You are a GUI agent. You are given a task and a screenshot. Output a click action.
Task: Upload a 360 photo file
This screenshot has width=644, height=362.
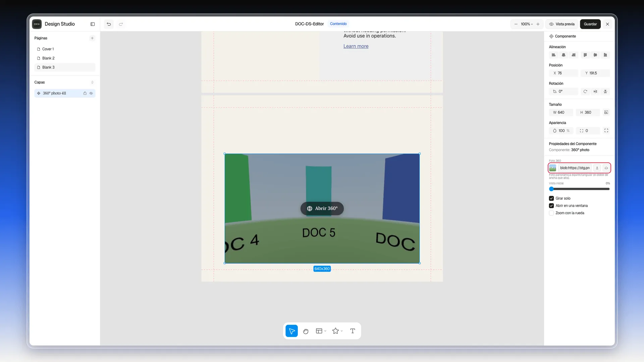[597, 168]
